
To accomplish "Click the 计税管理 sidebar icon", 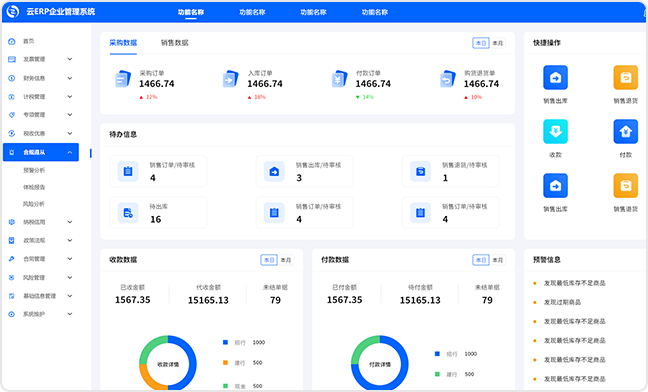I will tap(12, 97).
